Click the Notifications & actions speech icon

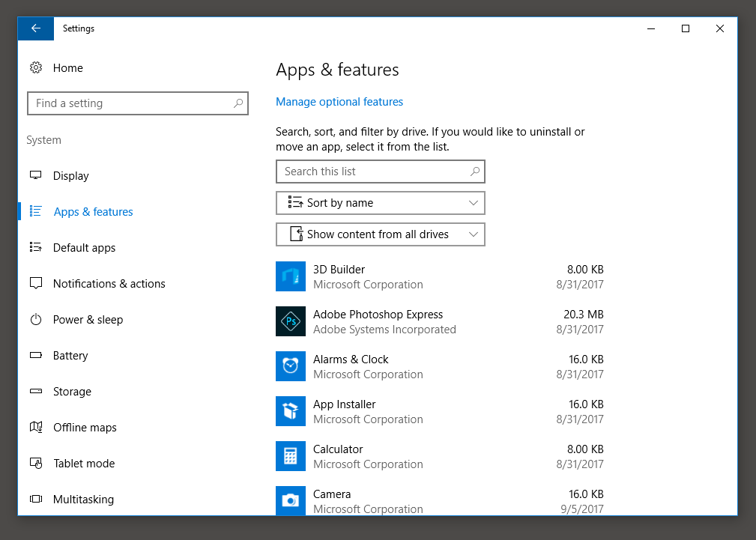point(36,284)
